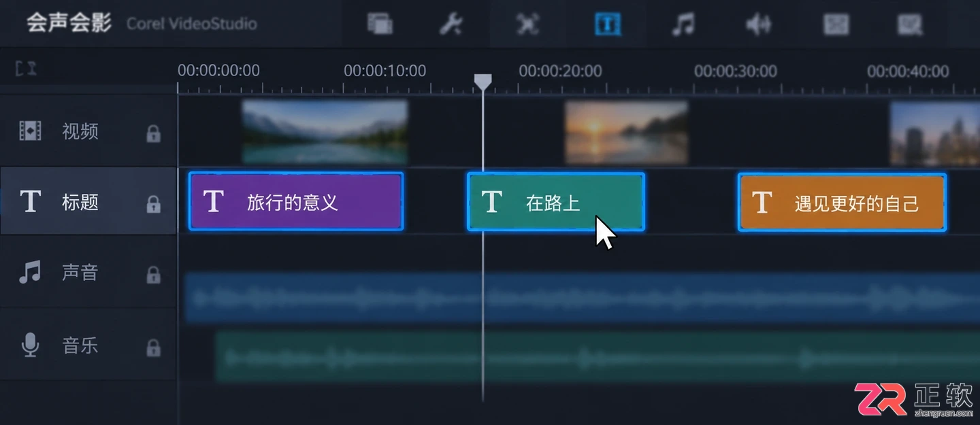The image size is (980, 425).
Task: Select the 声音 track label
Action: (80, 273)
